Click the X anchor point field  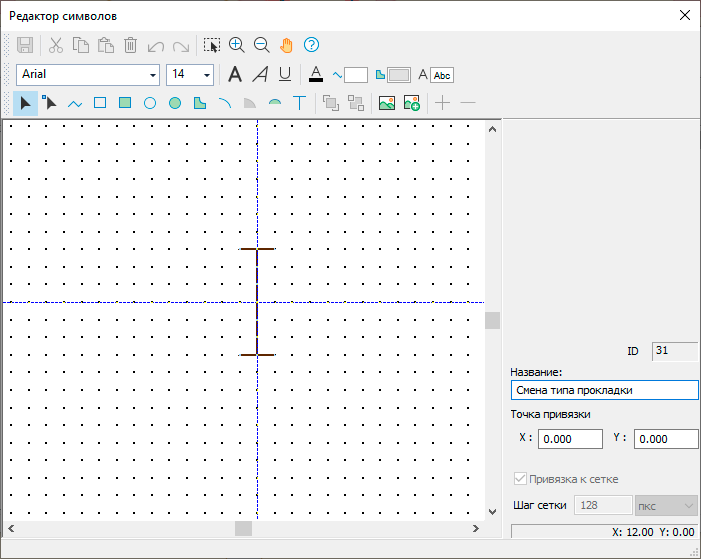coord(570,439)
